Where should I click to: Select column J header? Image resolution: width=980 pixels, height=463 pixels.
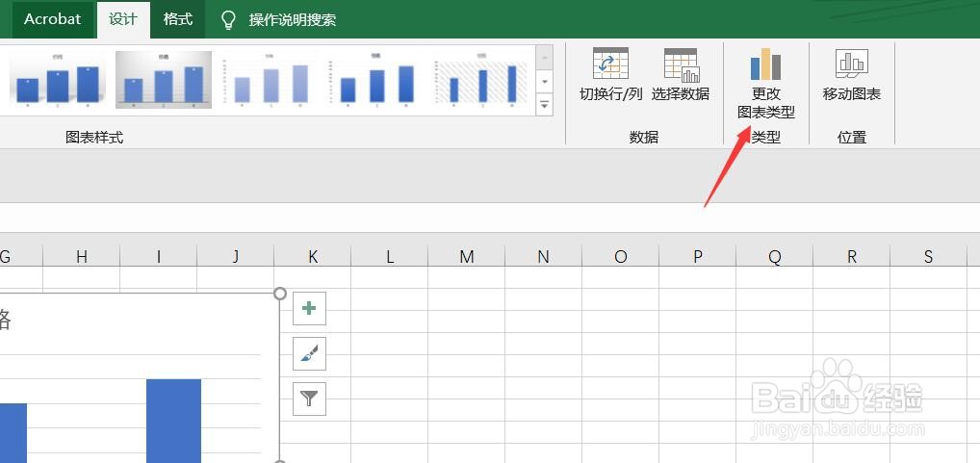[x=236, y=256]
